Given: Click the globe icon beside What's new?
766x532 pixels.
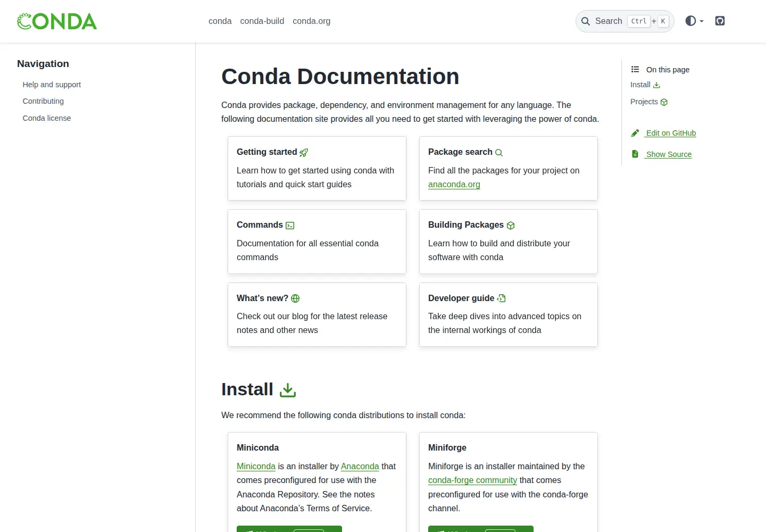Looking at the screenshot, I should pos(295,298).
